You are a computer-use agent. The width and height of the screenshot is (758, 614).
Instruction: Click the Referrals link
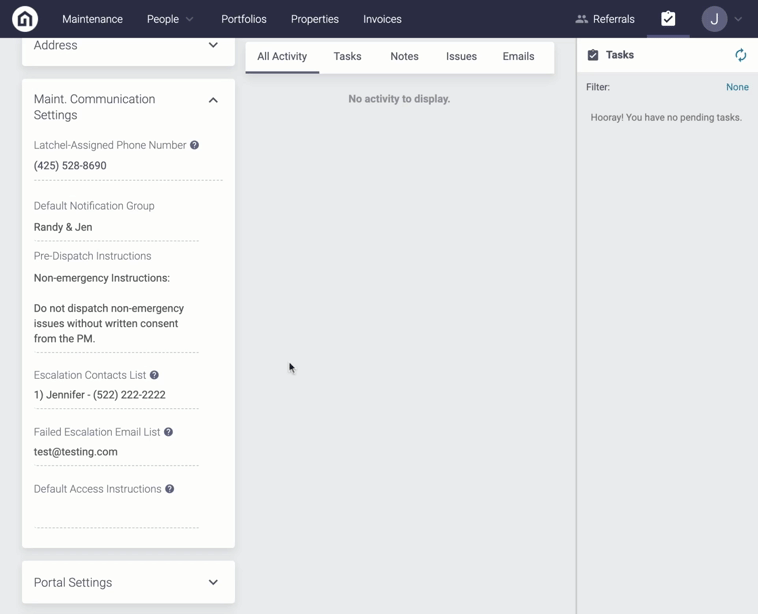point(605,19)
